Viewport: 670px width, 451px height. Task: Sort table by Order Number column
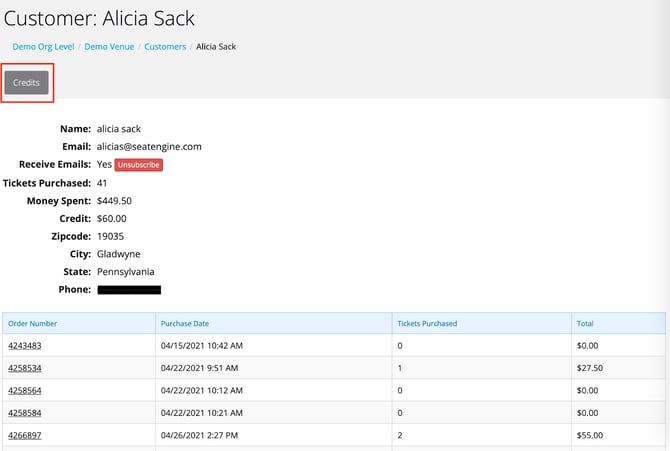click(33, 324)
